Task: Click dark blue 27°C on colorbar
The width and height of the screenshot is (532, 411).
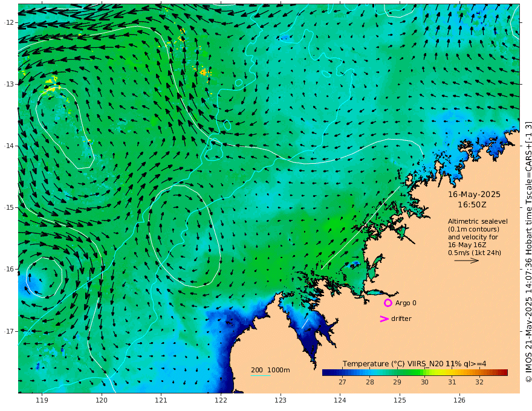Action: click(342, 373)
